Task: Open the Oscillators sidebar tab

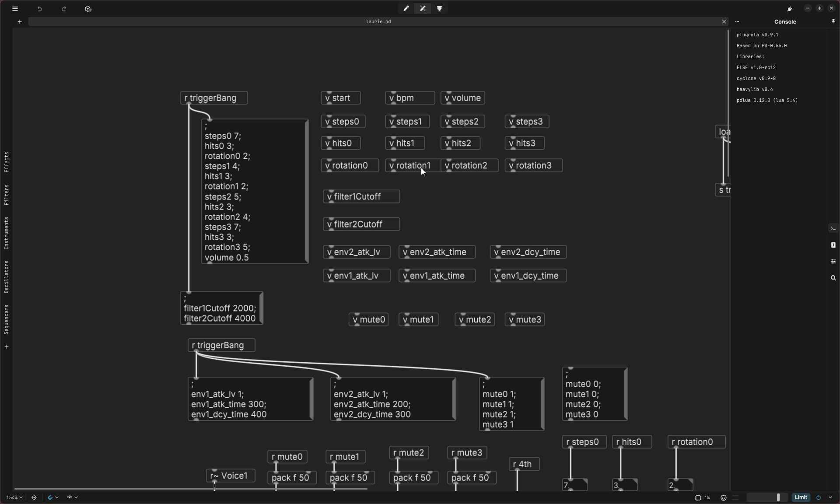Action: click(x=7, y=276)
